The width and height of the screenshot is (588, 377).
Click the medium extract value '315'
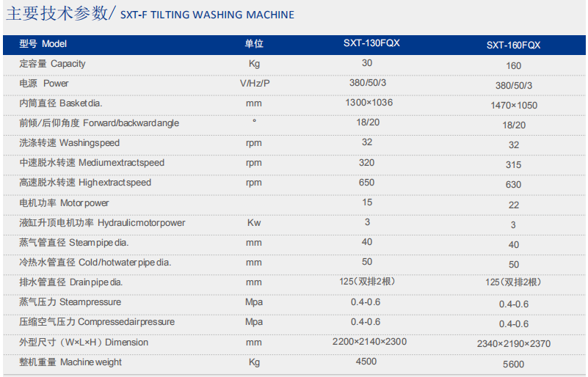pos(513,165)
